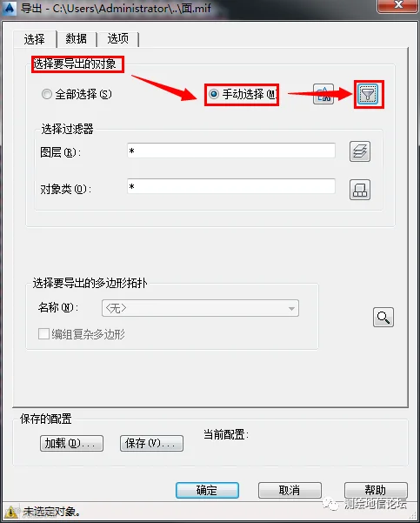Click the 取消 button
420x523 pixels.
pyautogui.click(x=290, y=490)
